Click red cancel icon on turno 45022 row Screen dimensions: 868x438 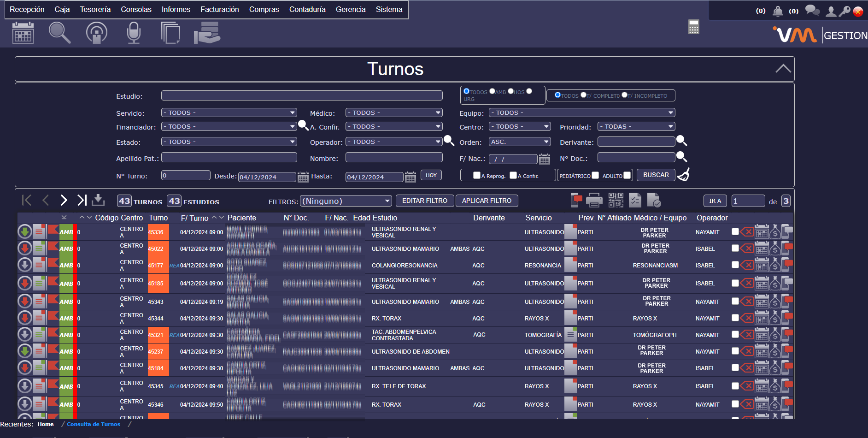747,249
